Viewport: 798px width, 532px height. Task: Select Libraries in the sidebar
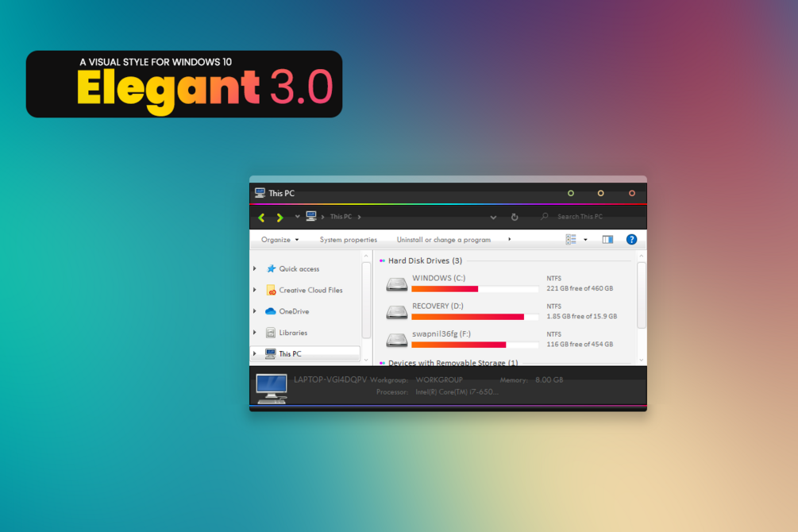point(293,333)
